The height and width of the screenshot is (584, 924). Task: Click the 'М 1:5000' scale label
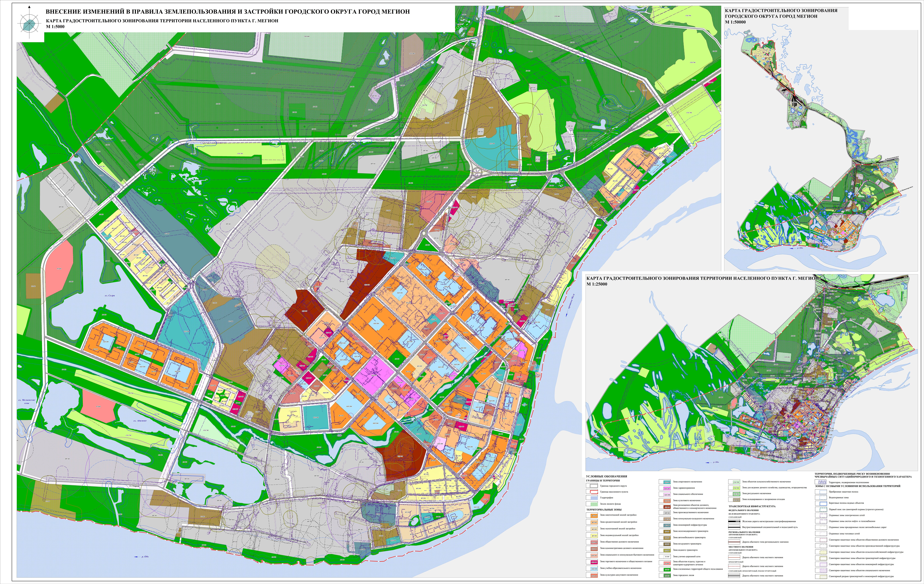click(x=55, y=27)
